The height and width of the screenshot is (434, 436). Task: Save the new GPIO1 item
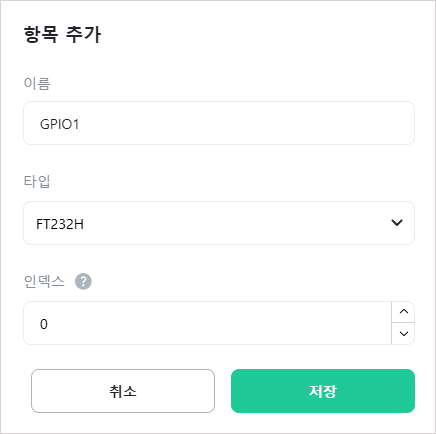[323, 391]
